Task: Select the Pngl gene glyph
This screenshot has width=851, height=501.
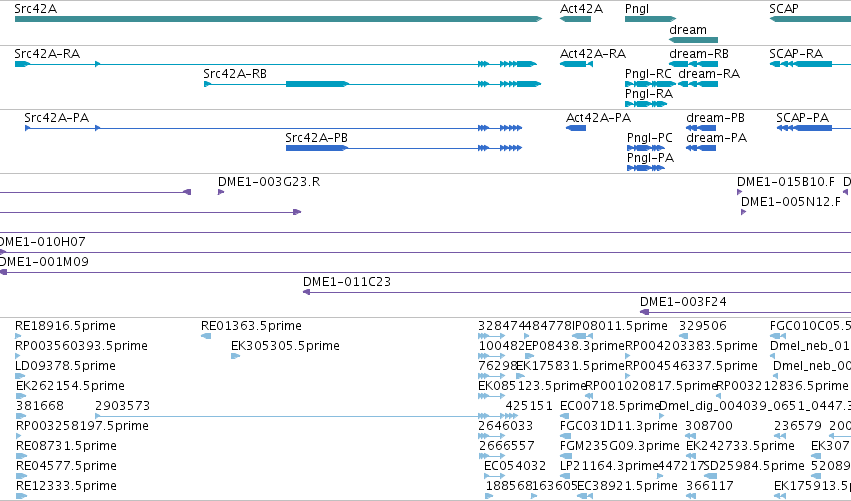Action: (x=650, y=19)
